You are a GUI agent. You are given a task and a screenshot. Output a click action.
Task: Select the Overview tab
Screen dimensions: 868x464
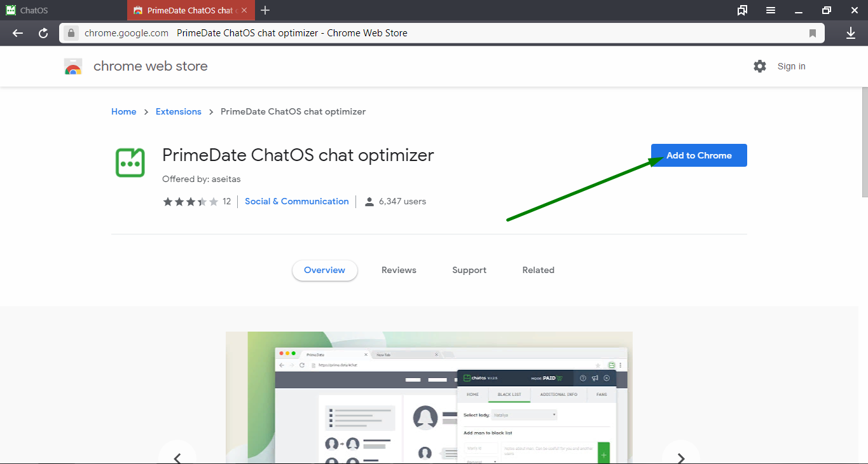click(x=324, y=270)
